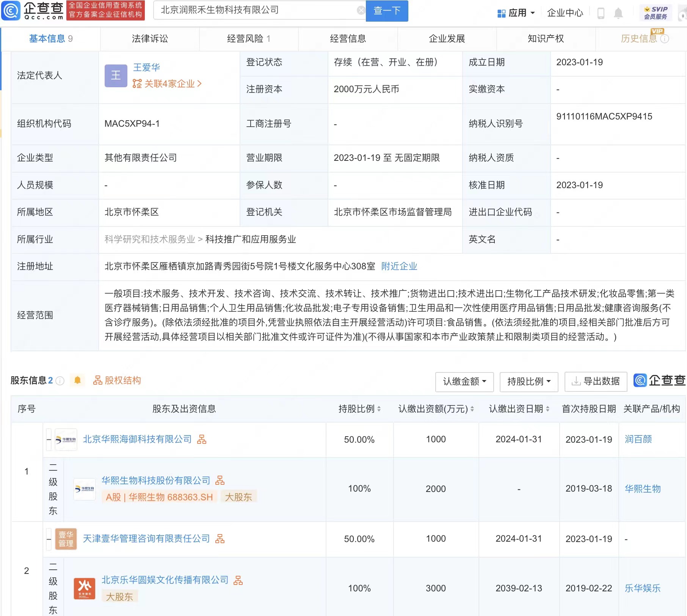Open the 持股比例 filter dropdown
Image resolution: width=687 pixels, height=616 pixels.
pyautogui.click(x=529, y=382)
